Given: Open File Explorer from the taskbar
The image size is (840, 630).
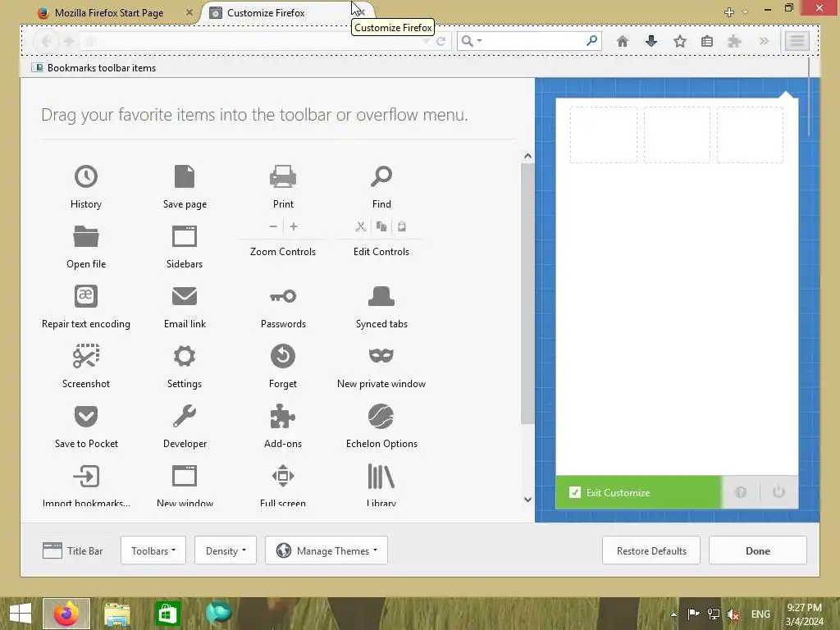Looking at the screenshot, I should tap(116, 614).
